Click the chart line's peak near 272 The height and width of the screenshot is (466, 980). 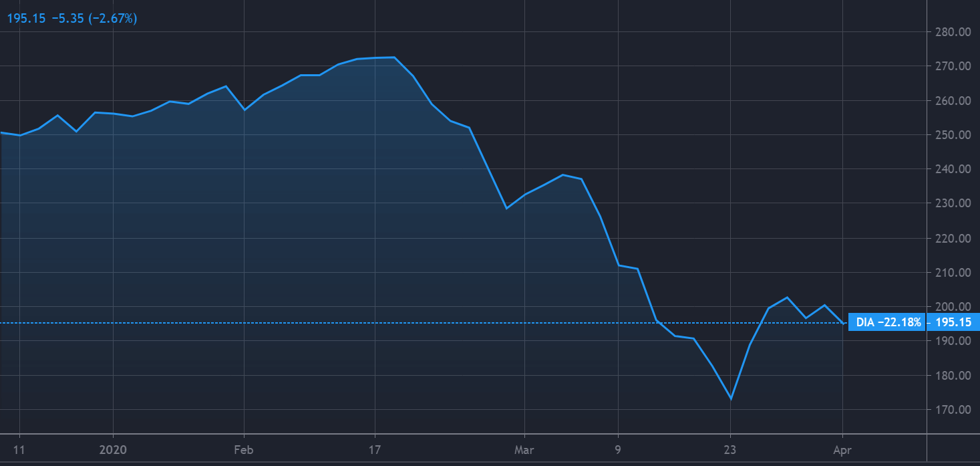pos(394,57)
